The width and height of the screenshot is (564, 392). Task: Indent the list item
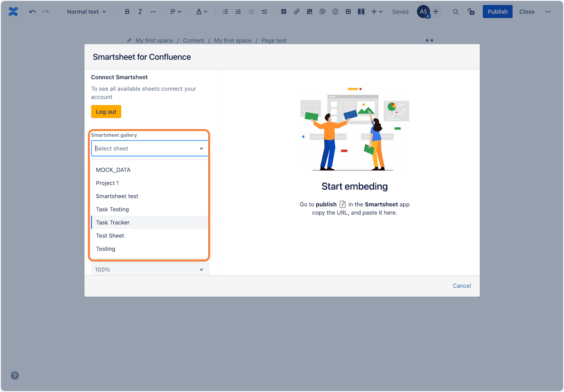pos(264,12)
